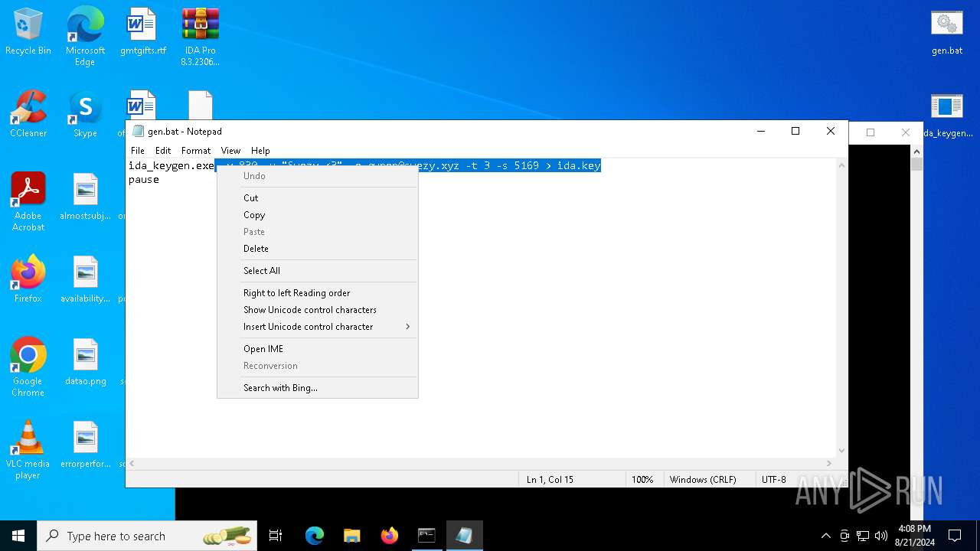Open the notification center icon
The height and width of the screenshot is (551, 980).
click(955, 536)
